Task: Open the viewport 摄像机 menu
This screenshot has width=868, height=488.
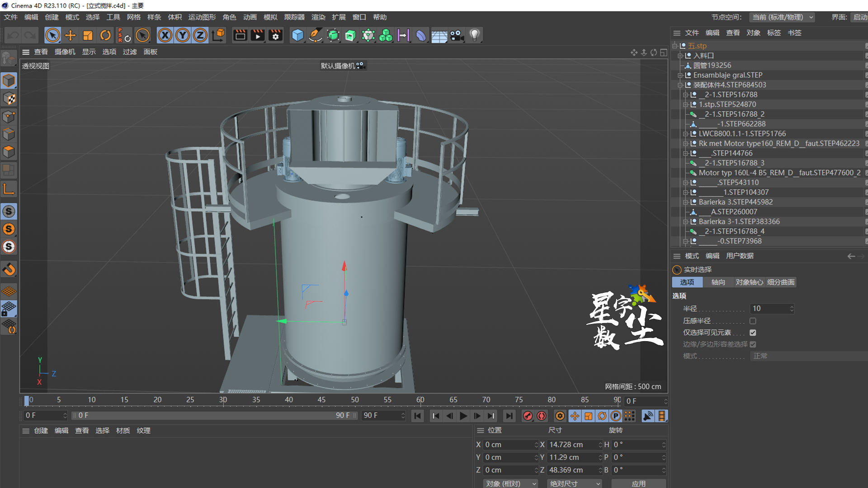Action: [x=65, y=52]
